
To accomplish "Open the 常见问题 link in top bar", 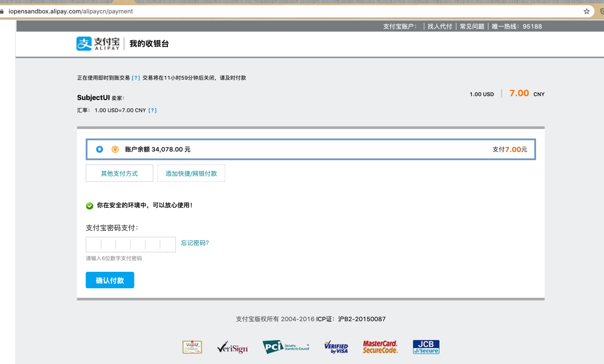I will point(472,27).
